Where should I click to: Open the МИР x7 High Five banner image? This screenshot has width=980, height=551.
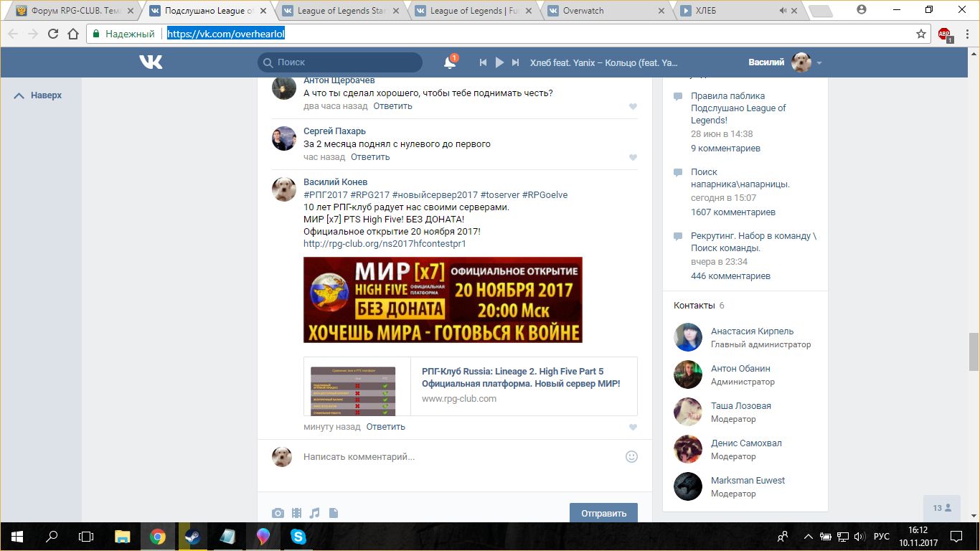pyautogui.click(x=443, y=300)
